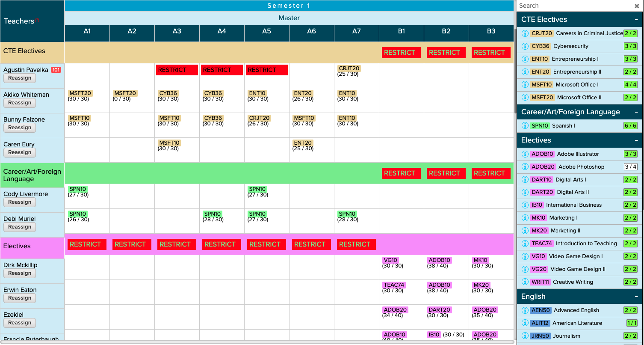The image size is (644, 345).
Task: Click the Master schedule label
Action: [289, 18]
